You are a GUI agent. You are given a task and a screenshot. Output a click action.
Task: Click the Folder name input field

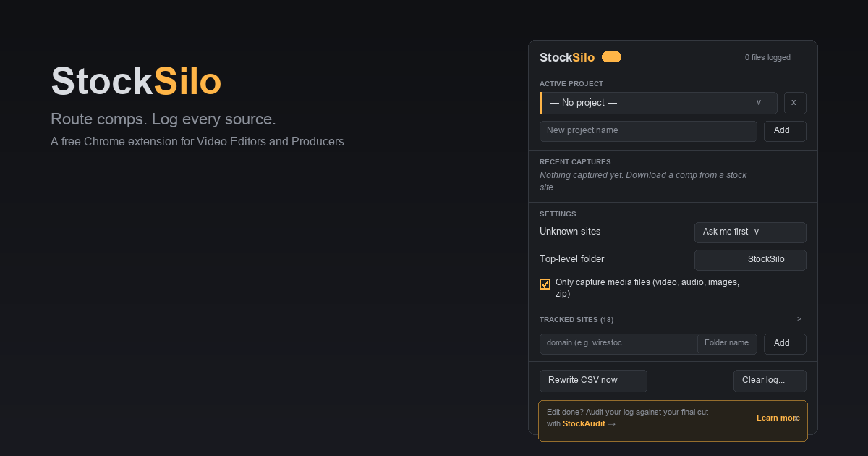[x=728, y=344]
